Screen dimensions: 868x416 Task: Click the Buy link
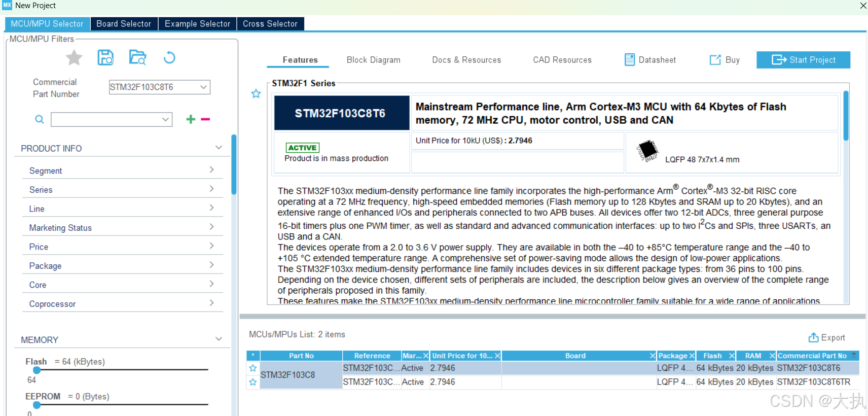tap(725, 60)
